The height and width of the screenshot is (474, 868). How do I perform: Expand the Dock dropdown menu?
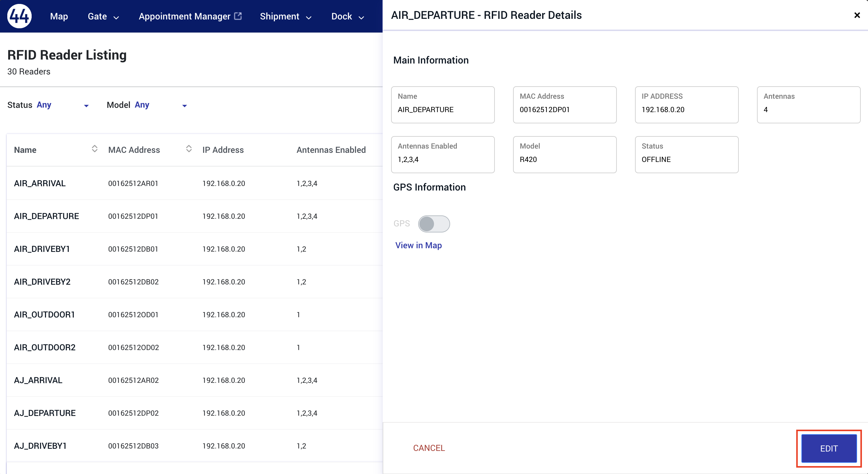coord(347,16)
